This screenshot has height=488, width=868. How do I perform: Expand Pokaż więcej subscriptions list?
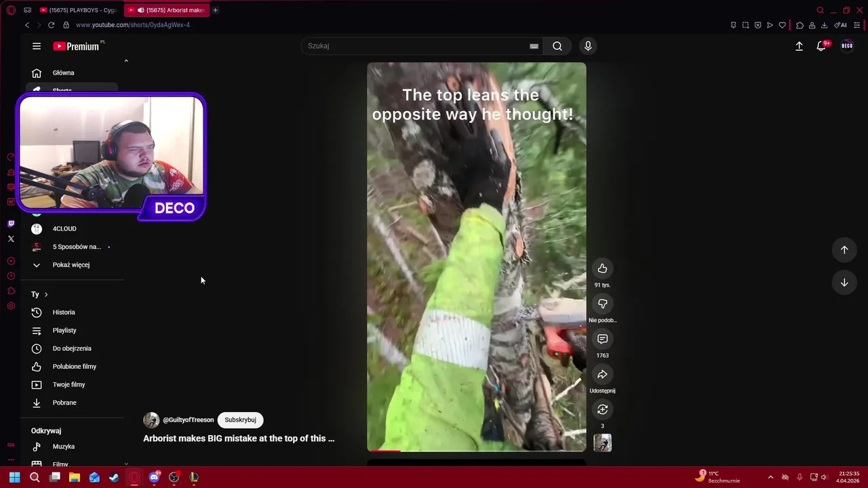click(x=71, y=265)
